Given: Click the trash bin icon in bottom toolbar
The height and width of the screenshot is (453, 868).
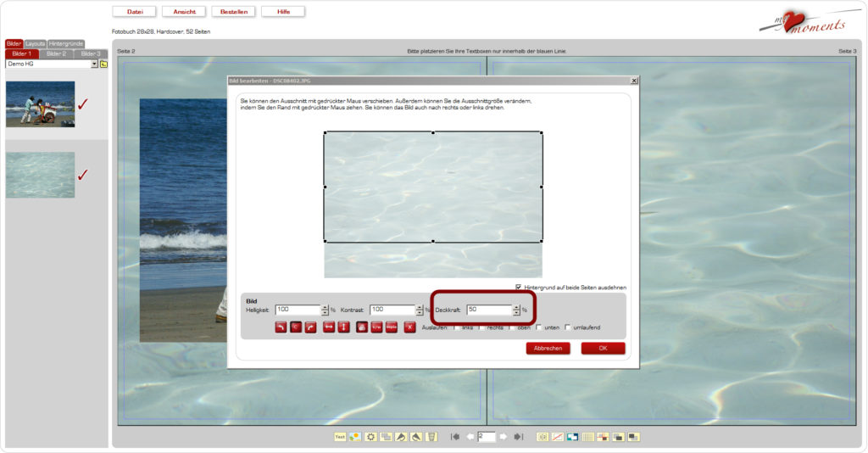Looking at the screenshot, I should click(431, 437).
